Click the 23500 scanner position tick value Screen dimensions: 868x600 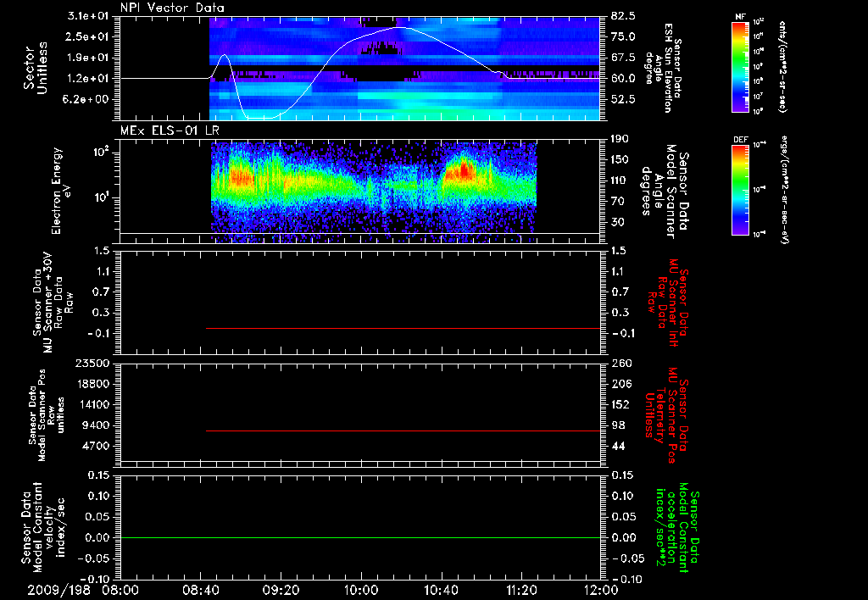click(x=92, y=364)
